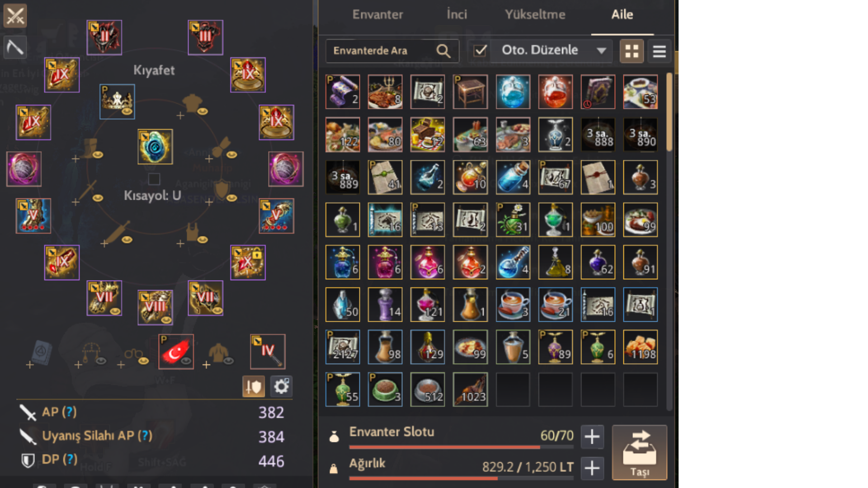Toggle the Oto. Düzenle checkbox
This screenshot has height=488, width=868.
point(480,51)
